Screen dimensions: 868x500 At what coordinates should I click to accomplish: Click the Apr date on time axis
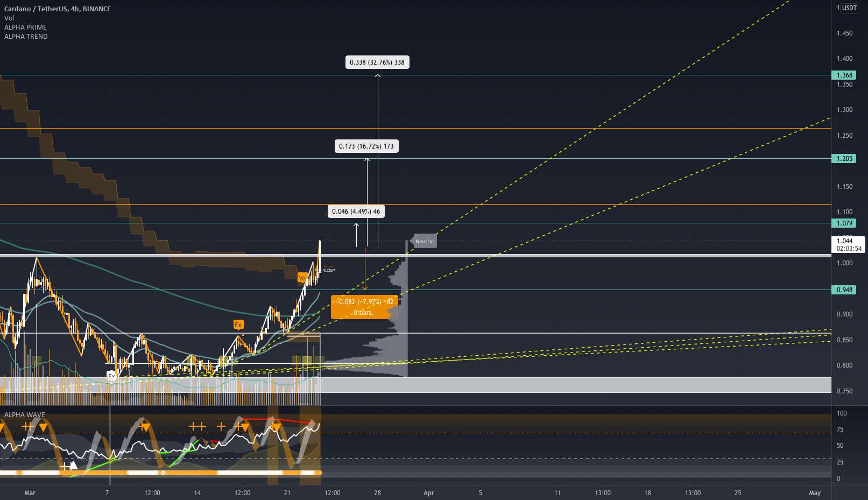(x=429, y=493)
